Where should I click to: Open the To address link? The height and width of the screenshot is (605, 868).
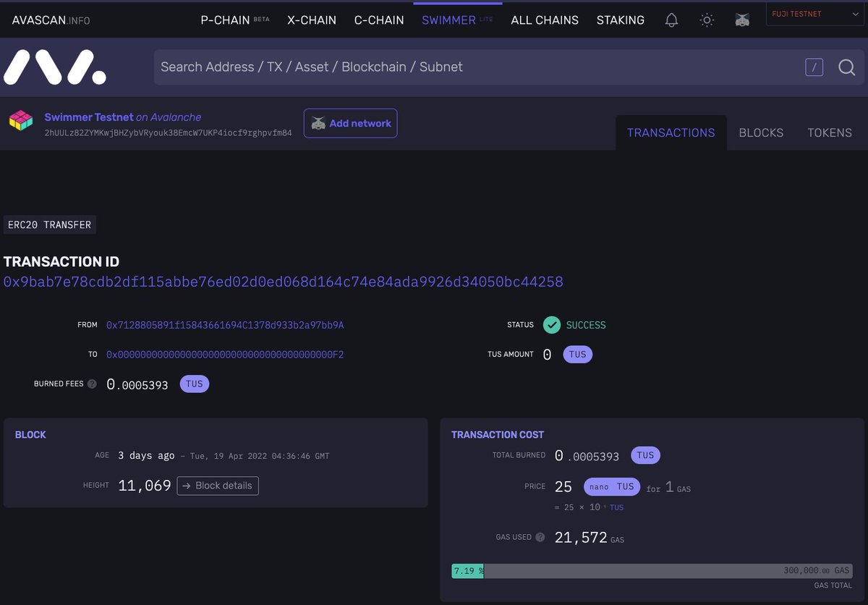pyautogui.click(x=225, y=355)
